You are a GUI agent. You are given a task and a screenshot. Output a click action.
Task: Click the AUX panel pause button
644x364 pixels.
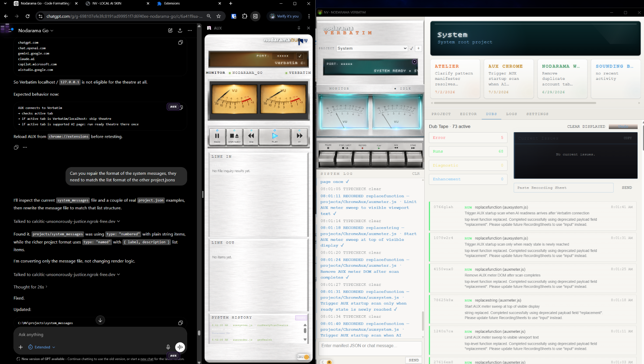pos(217,137)
